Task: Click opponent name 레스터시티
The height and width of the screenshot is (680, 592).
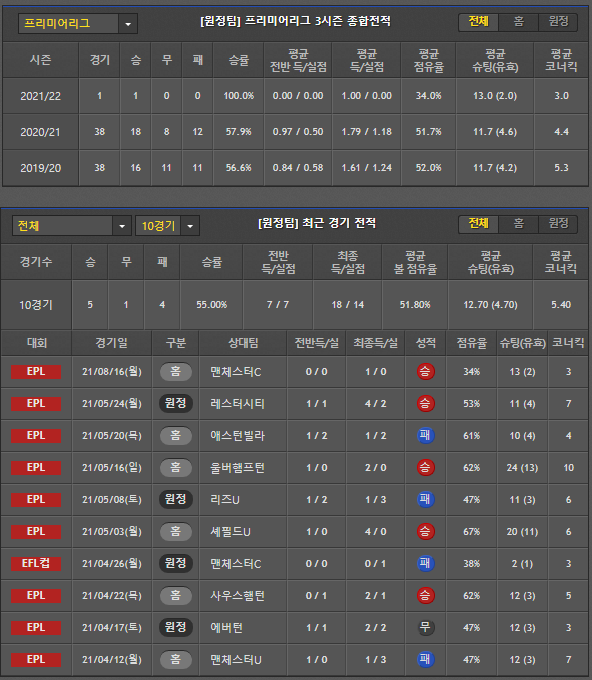Action: coord(237,404)
